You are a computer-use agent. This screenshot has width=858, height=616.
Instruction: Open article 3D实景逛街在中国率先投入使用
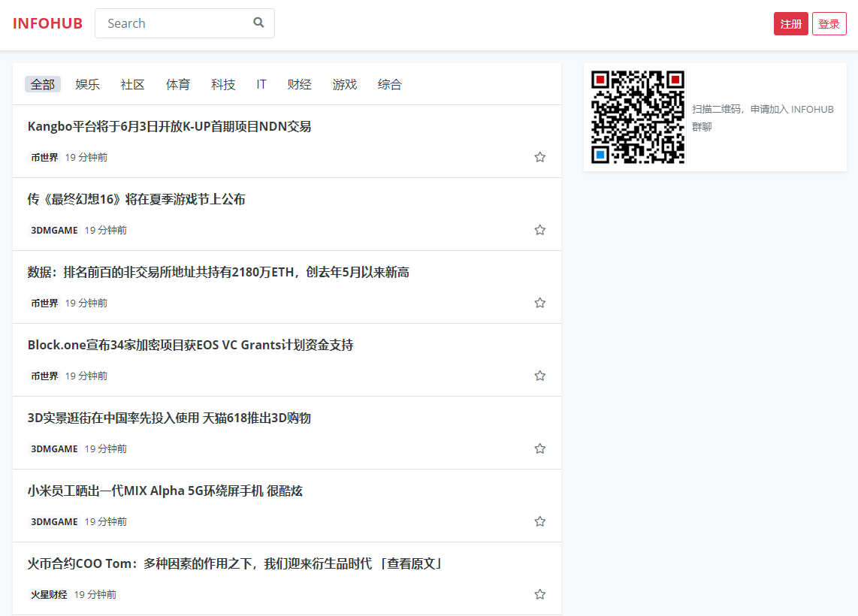pos(169,418)
